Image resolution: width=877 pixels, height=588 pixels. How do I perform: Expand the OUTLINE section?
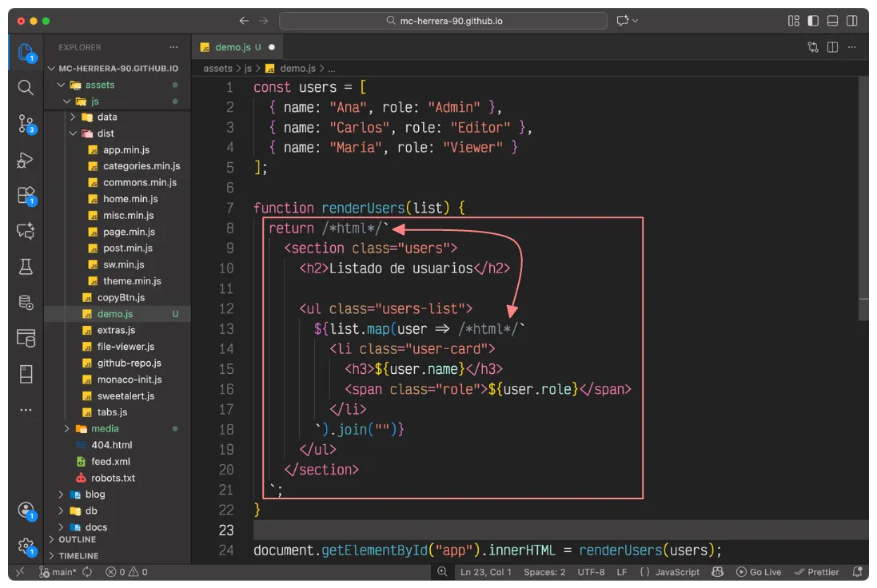click(x=77, y=539)
